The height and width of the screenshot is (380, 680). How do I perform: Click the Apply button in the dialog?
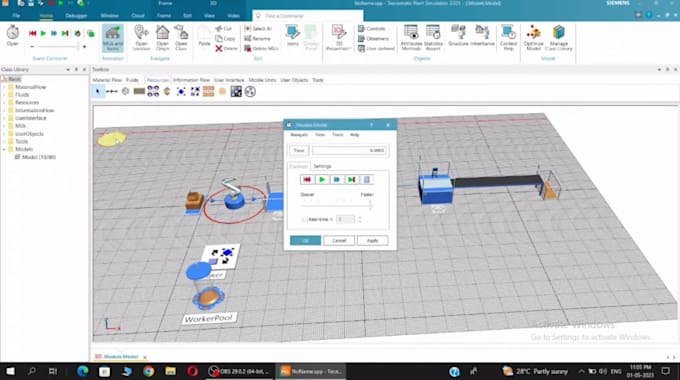pos(373,241)
